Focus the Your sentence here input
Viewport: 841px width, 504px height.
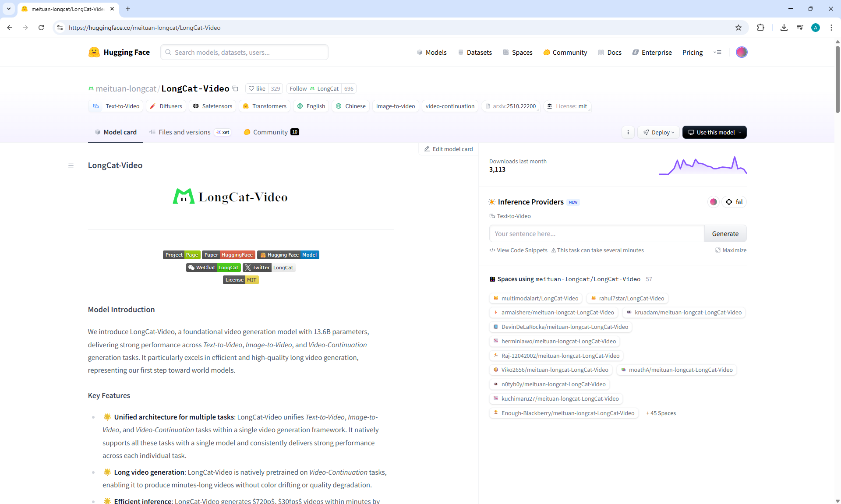(x=597, y=234)
